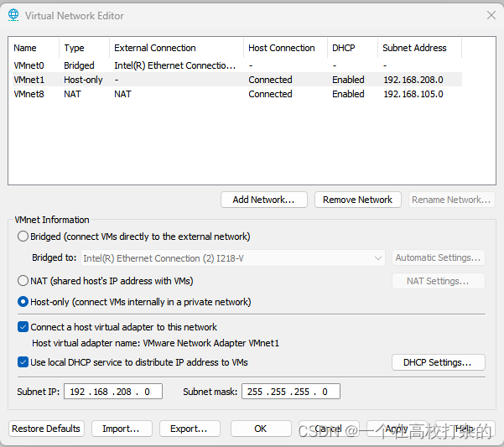Select the VMnet1 Host-only network row

237,80
